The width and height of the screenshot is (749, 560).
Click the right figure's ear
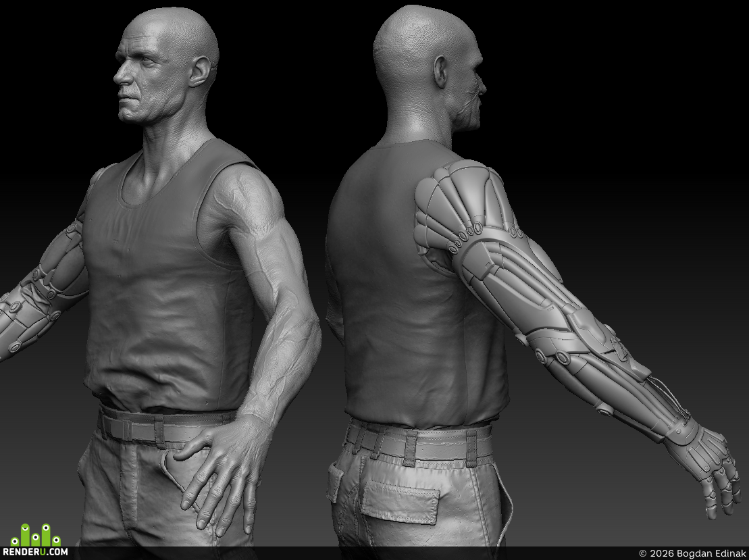point(440,72)
